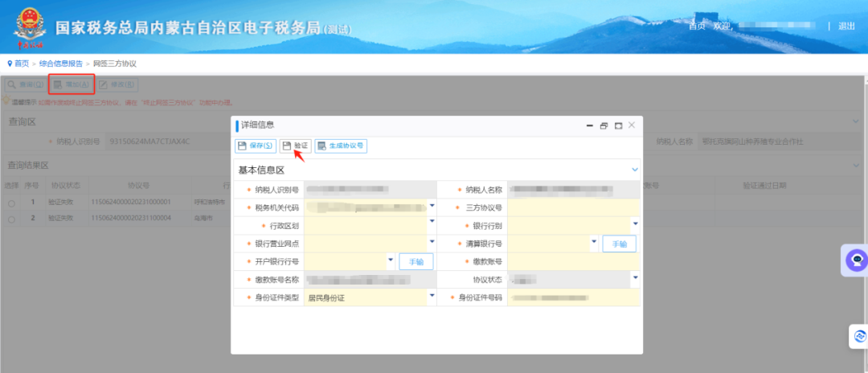Click the blue swirl floating icon on the right edge
The height and width of the screenshot is (373, 868).
click(860, 336)
